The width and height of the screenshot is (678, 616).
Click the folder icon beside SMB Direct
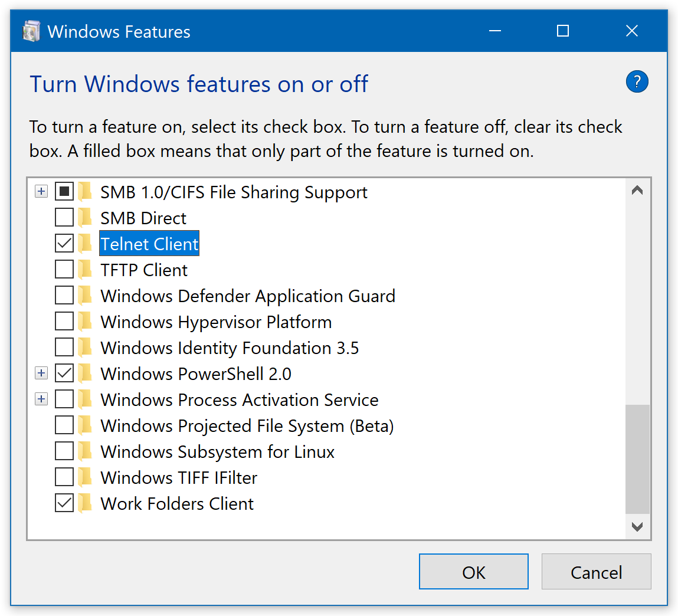click(86, 218)
